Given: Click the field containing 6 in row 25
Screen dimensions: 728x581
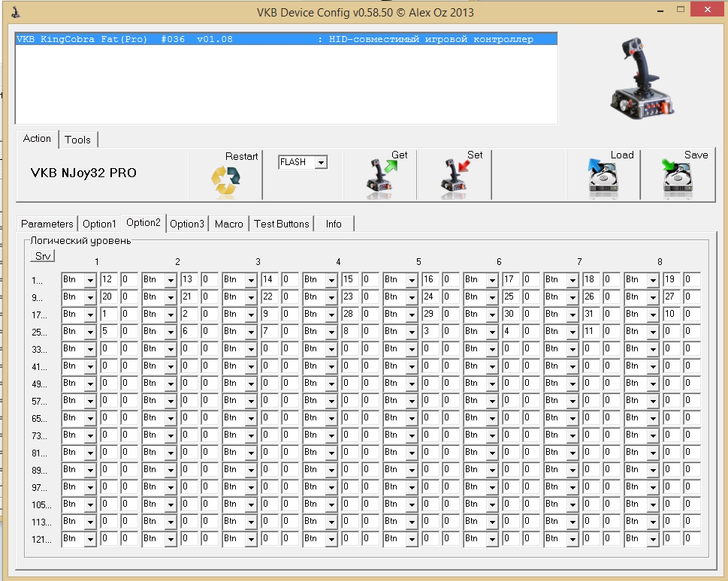Looking at the screenshot, I should [x=189, y=331].
